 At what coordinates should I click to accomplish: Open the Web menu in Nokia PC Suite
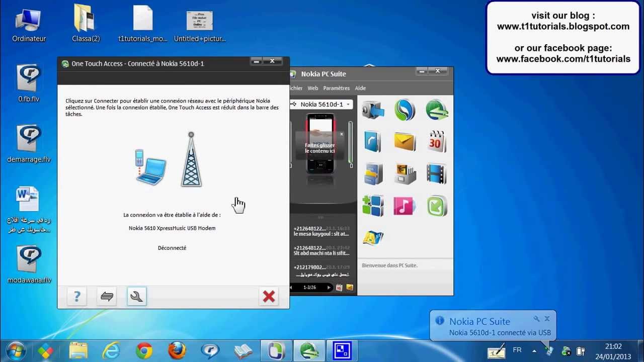[x=313, y=88]
